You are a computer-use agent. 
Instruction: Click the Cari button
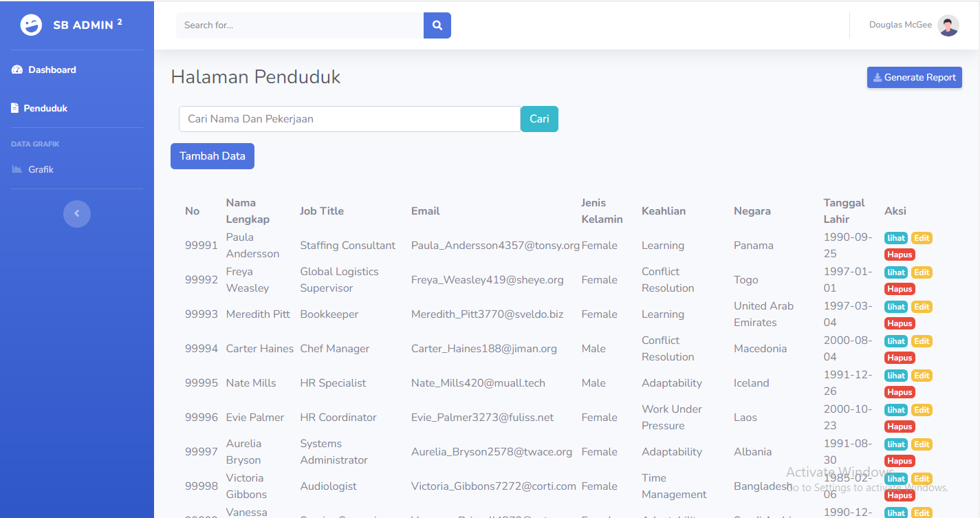click(539, 119)
